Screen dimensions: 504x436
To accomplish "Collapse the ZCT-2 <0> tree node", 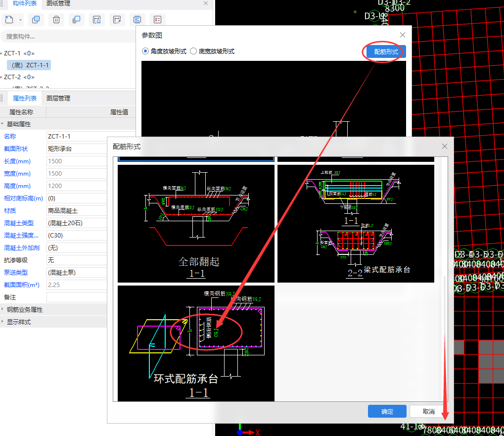I will (1, 77).
